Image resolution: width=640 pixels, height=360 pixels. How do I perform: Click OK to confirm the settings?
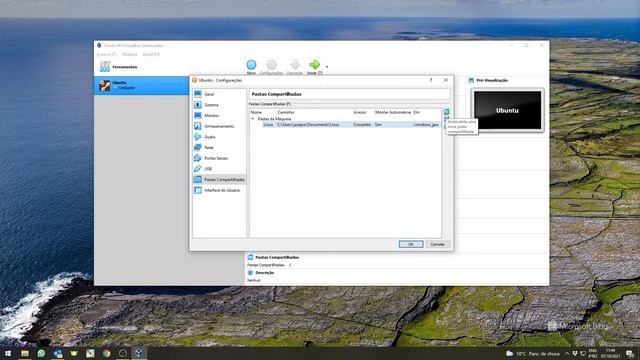pos(411,244)
